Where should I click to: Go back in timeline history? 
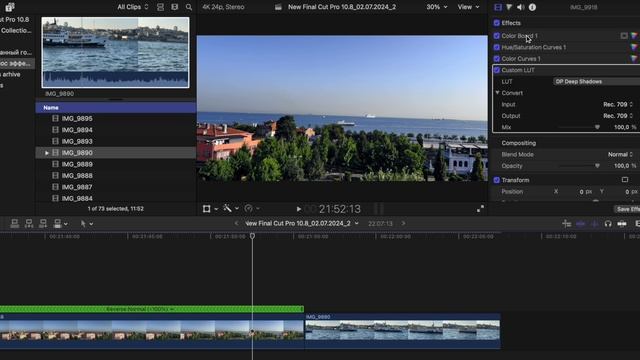point(236,223)
